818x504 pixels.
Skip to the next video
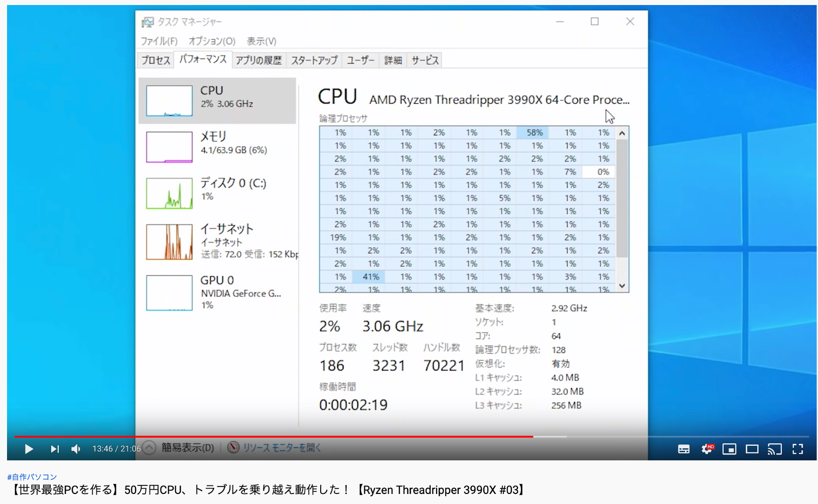tap(55, 449)
